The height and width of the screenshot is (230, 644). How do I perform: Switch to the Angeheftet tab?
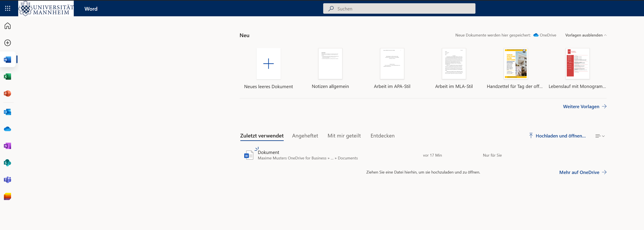[305, 136]
